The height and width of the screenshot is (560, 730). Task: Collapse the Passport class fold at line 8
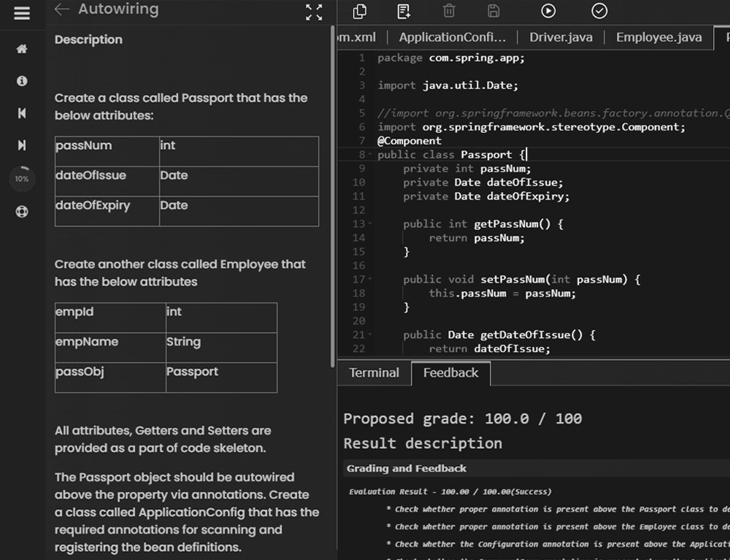click(371, 155)
